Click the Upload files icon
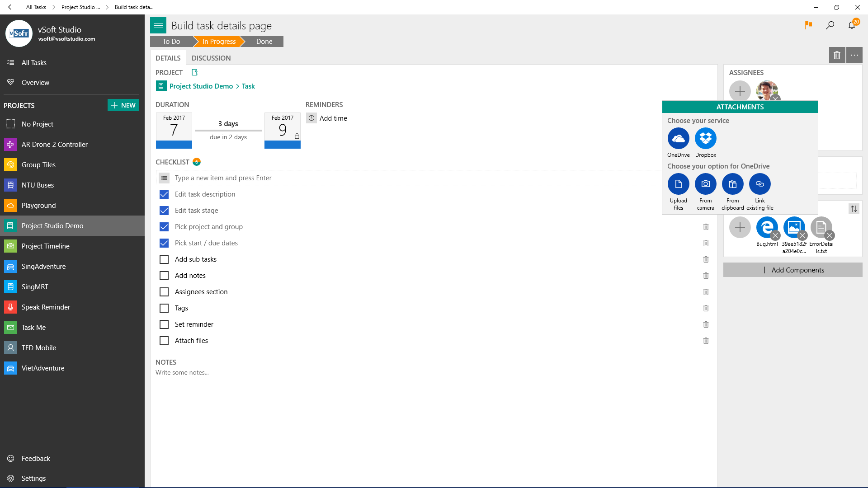This screenshot has height=488, width=868. [x=678, y=184]
